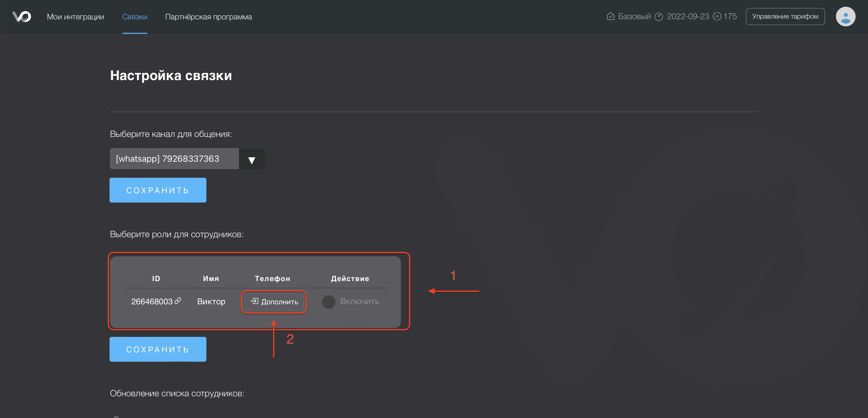The width and height of the screenshot is (868, 418).
Task: Click the logo icon in the header
Action: tap(21, 17)
